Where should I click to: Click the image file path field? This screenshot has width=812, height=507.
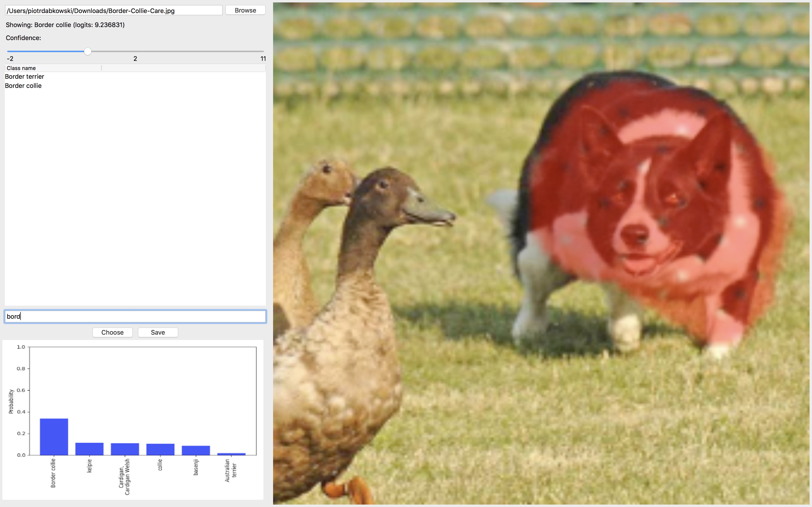point(114,11)
